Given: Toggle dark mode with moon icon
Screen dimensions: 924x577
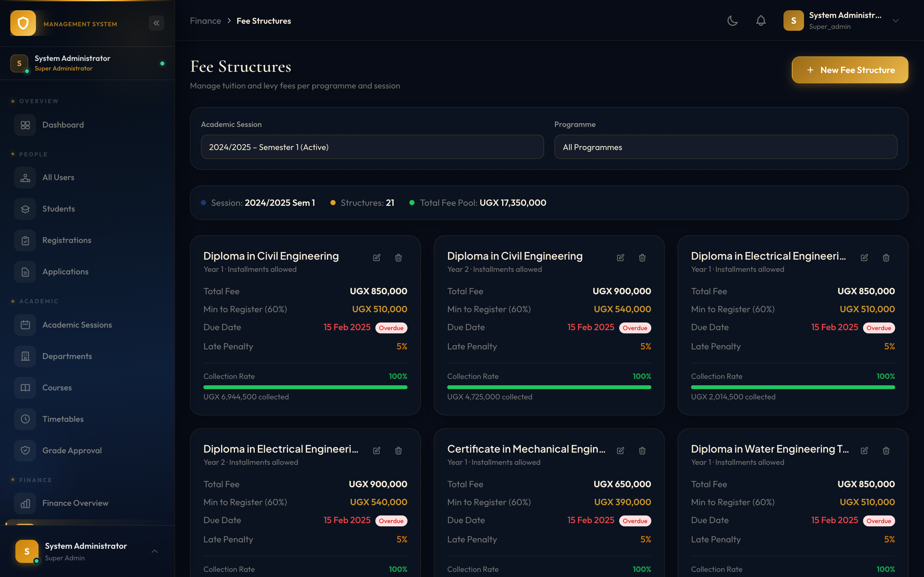Looking at the screenshot, I should coord(732,21).
